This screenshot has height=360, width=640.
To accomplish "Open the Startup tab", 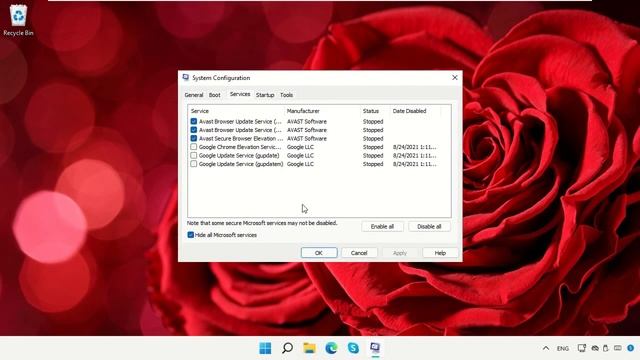I will click(x=265, y=95).
